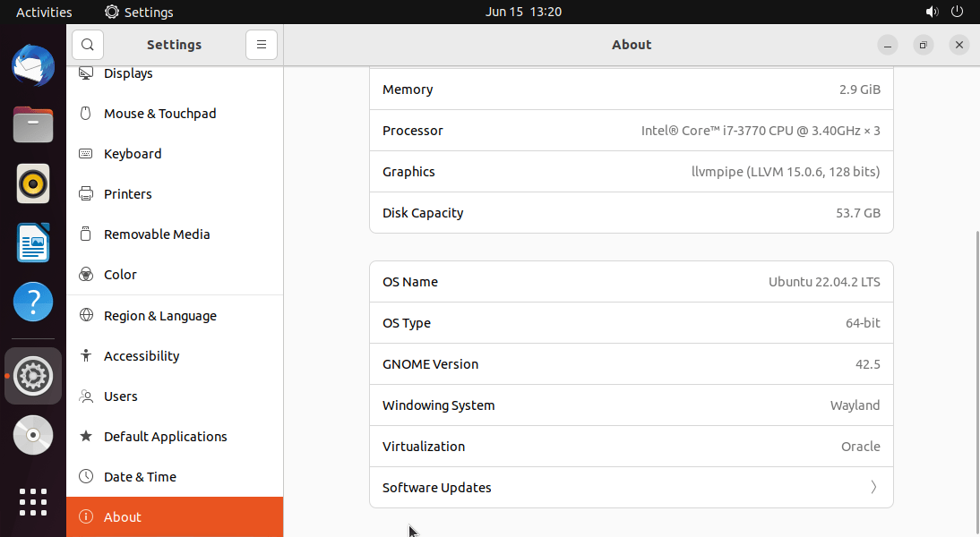
Task: Click the Disk Capacity value 53.7 GB
Action: [858, 213]
